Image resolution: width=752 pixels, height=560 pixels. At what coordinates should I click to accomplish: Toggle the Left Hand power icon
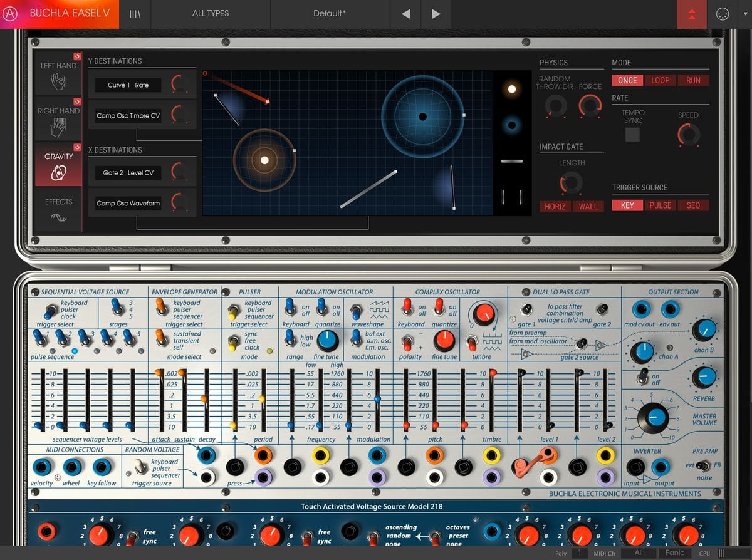77,56
